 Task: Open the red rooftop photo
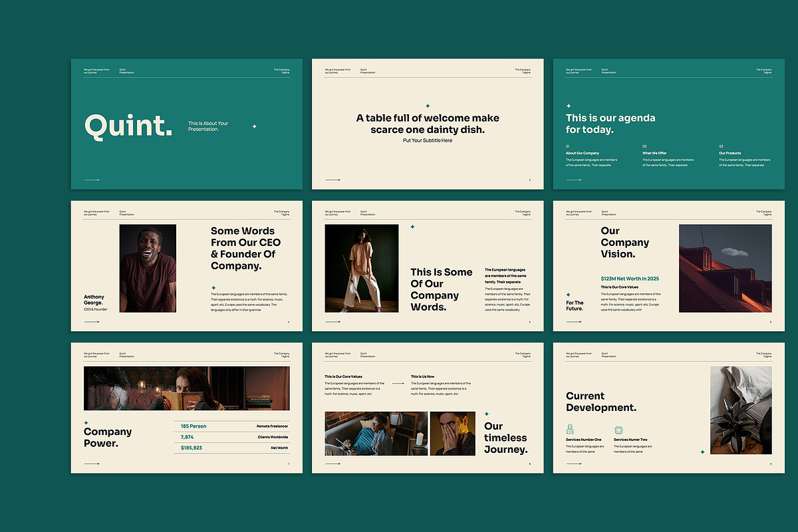(726, 268)
